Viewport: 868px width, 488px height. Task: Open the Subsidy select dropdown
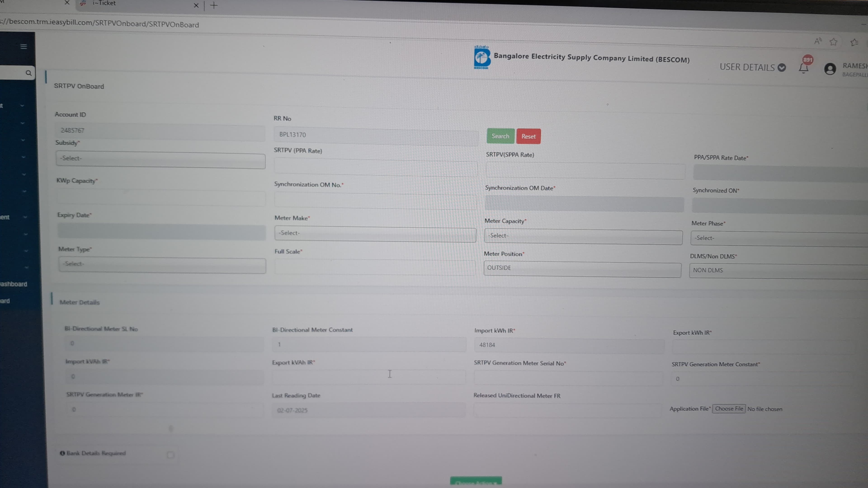click(x=160, y=160)
